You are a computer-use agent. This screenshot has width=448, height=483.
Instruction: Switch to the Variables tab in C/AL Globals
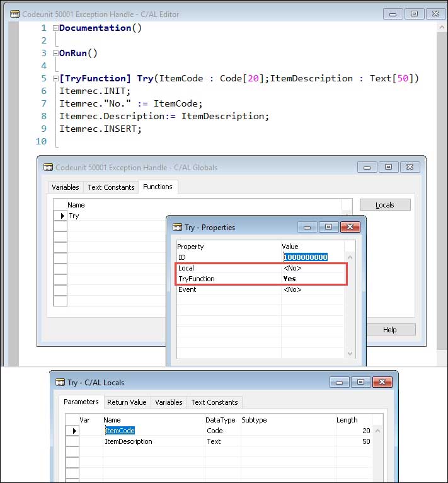66,187
